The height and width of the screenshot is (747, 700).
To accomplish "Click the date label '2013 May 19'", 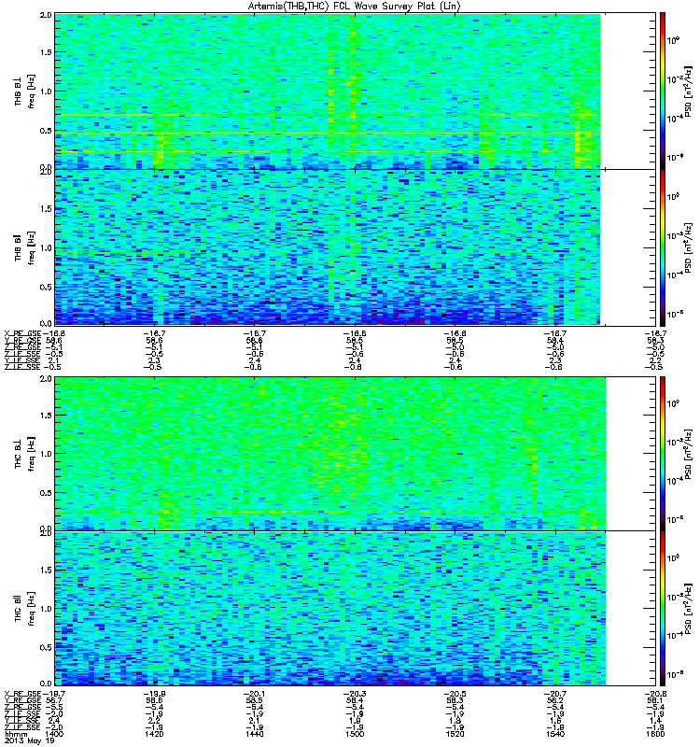I will [x=30, y=740].
